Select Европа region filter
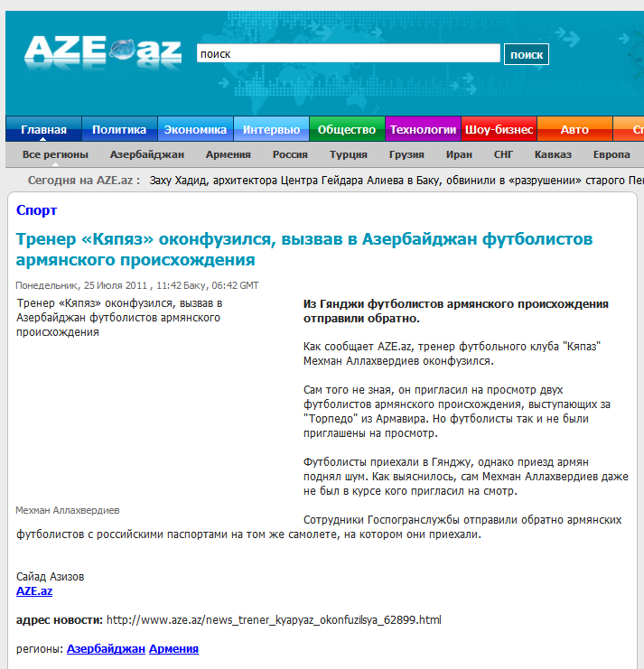644x669 pixels. coord(611,154)
